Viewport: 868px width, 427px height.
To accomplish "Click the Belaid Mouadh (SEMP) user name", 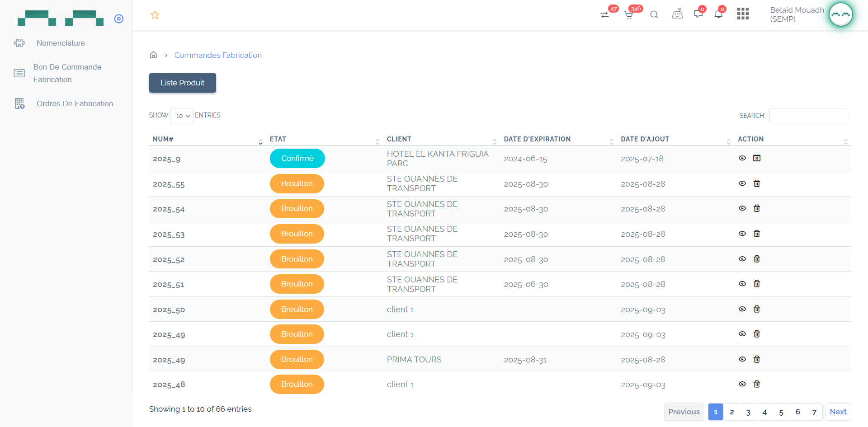I will 797,14.
